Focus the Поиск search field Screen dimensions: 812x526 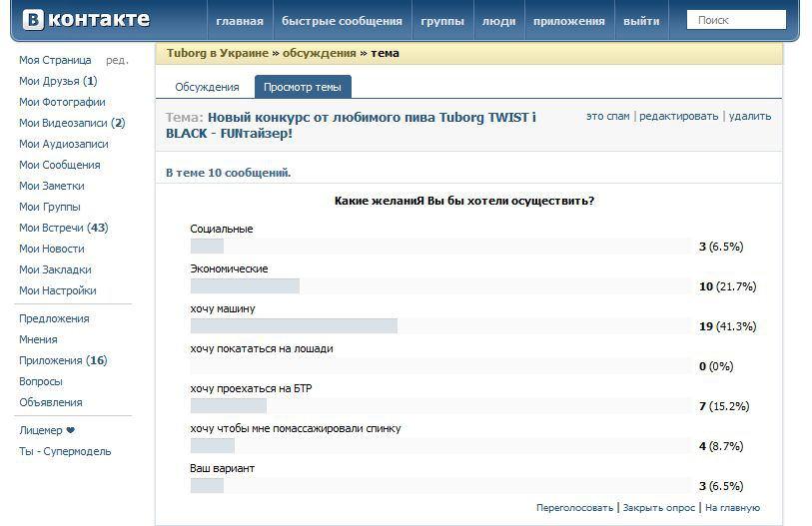[736, 20]
